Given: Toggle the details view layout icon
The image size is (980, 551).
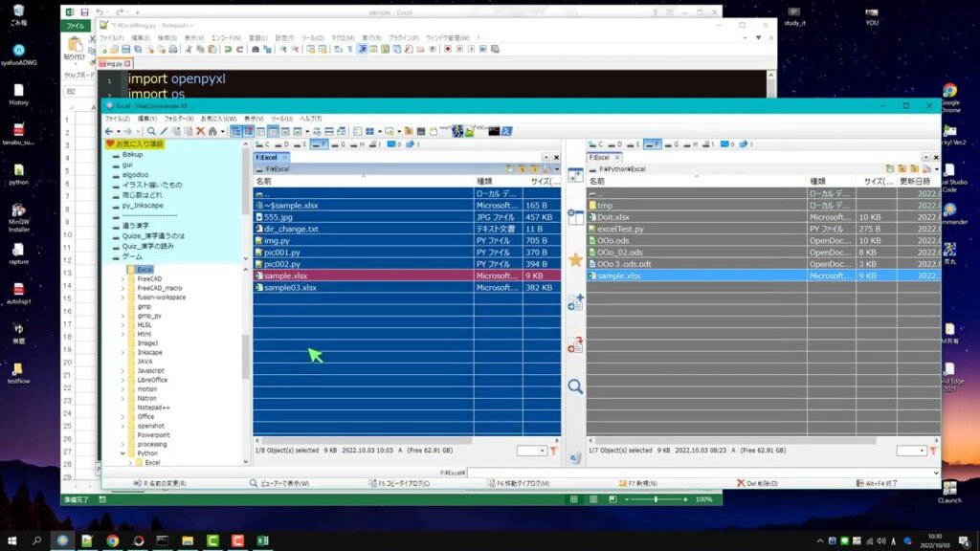Looking at the screenshot, I should (x=357, y=130).
